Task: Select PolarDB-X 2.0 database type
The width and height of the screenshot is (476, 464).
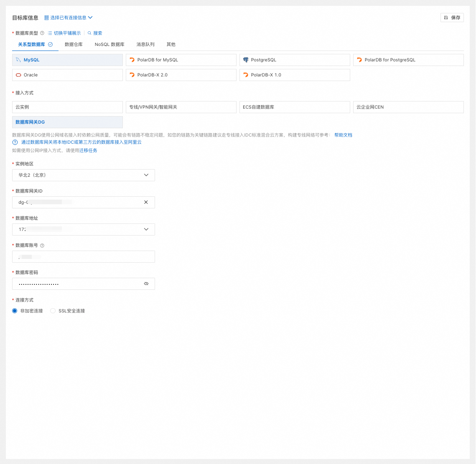Action: (181, 75)
